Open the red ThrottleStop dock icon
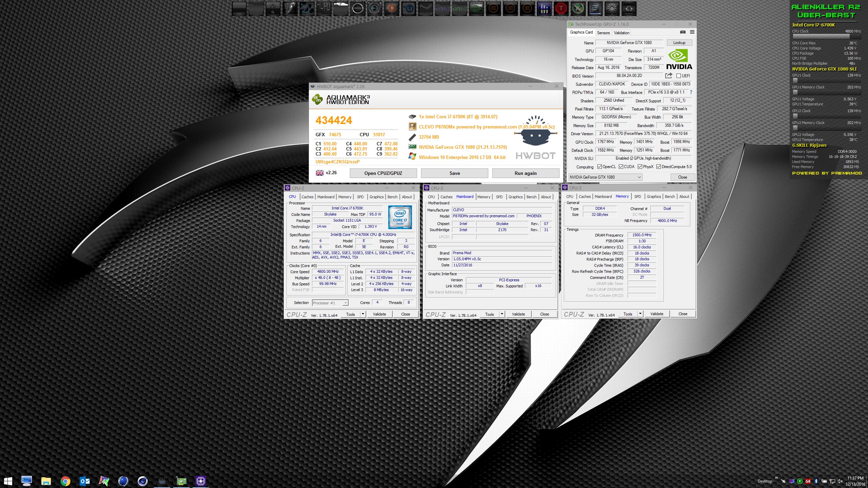This screenshot has height=488, width=868. [561, 9]
